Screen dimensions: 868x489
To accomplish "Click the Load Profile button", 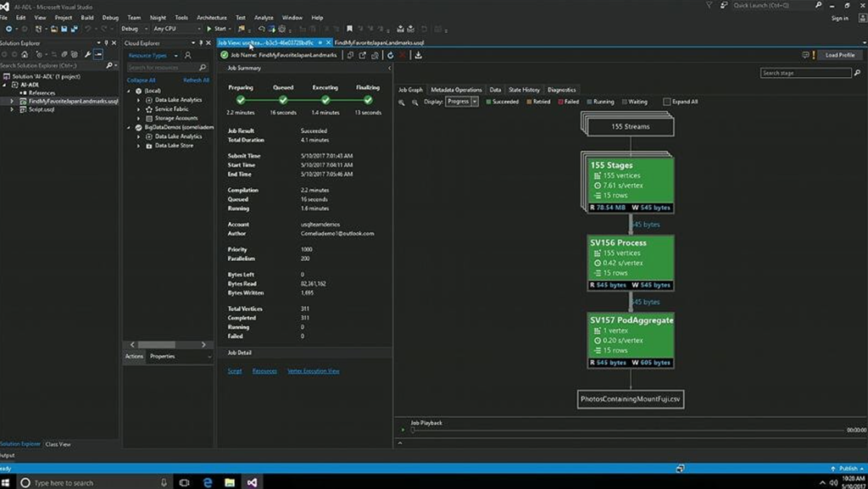I will point(839,55).
